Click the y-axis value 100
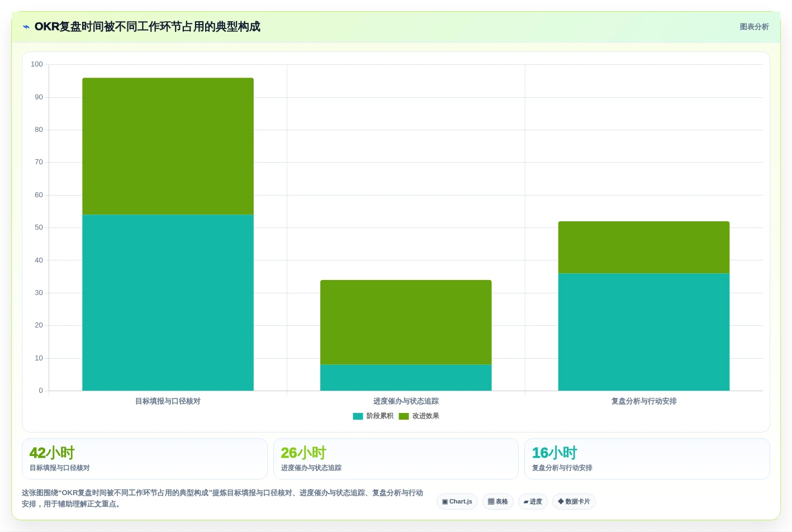Image resolution: width=792 pixels, height=532 pixels. (37, 64)
